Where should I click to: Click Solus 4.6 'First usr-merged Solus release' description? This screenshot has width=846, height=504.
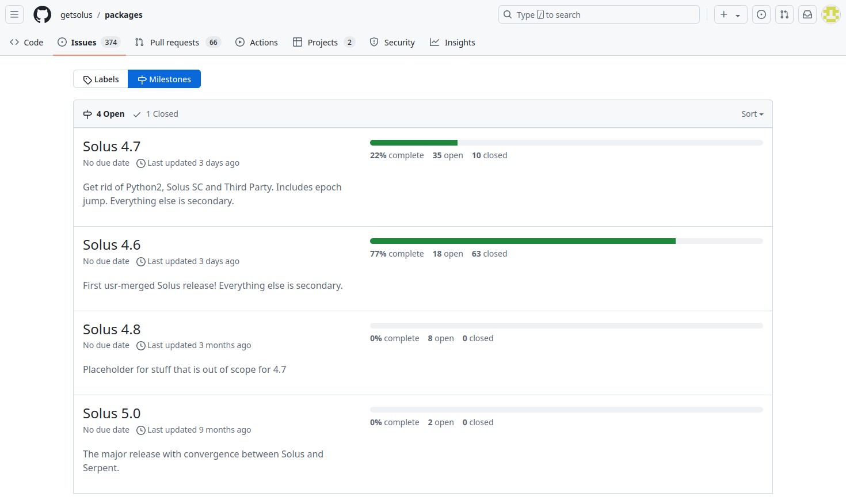(213, 285)
